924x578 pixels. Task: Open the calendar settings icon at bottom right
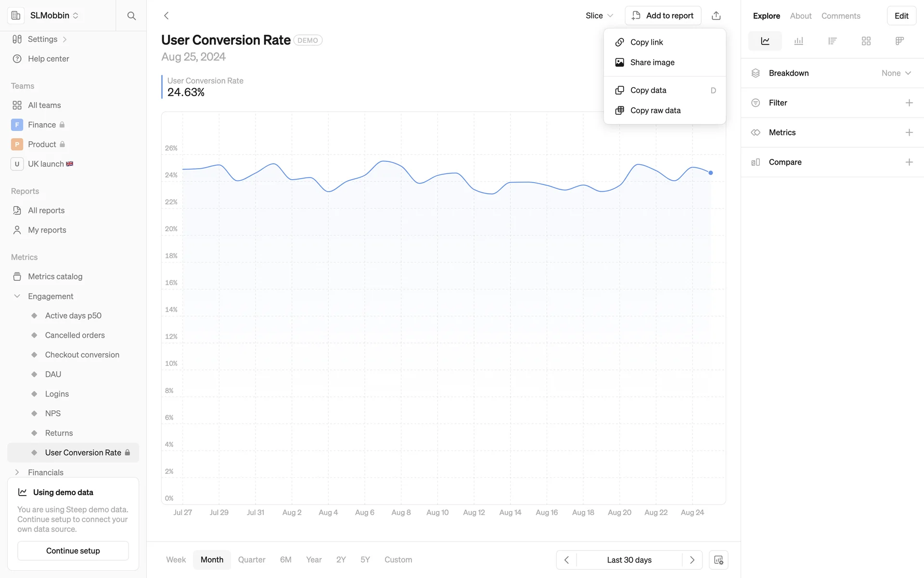[718, 560]
